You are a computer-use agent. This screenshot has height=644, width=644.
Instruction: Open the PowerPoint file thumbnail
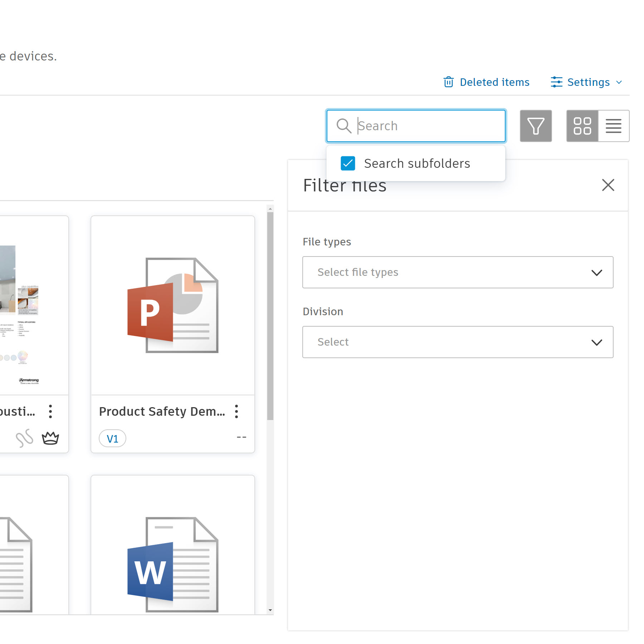point(173,305)
